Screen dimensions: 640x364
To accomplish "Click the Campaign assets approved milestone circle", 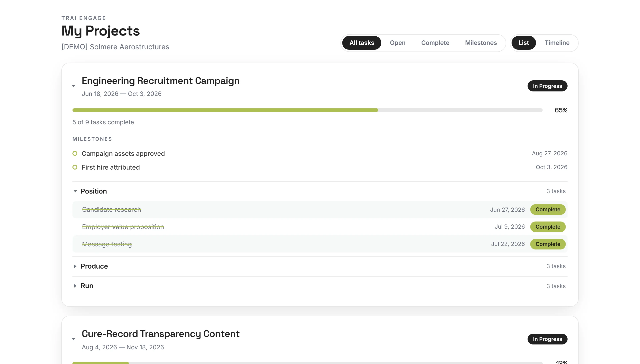I will coord(75,153).
